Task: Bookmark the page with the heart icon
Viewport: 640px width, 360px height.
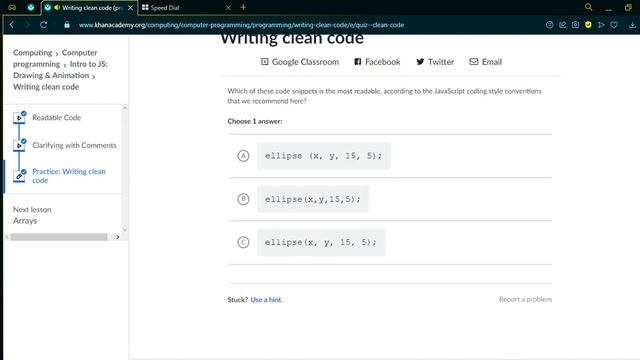Action: (x=614, y=25)
